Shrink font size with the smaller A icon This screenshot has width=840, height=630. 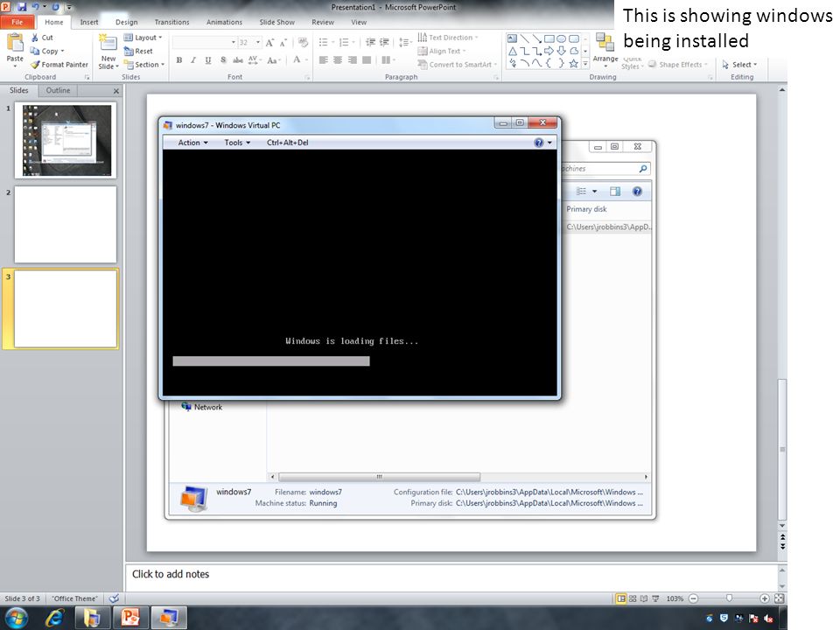point(283,42)
